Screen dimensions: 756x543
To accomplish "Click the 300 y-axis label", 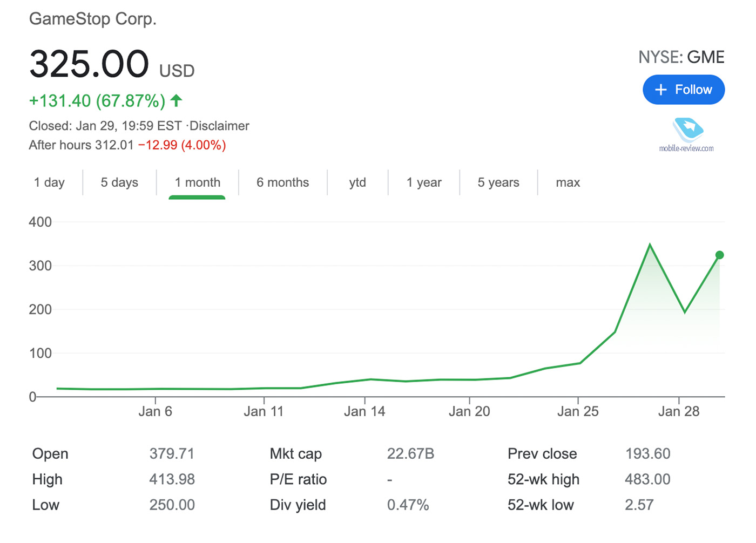I will (x=40, y=266).
